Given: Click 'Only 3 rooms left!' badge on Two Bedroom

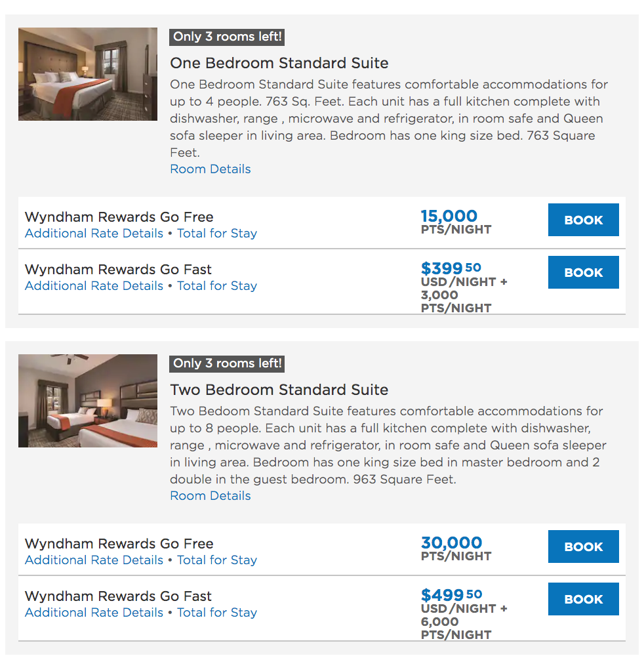Looking at the screenshot, I should (227, 363).
